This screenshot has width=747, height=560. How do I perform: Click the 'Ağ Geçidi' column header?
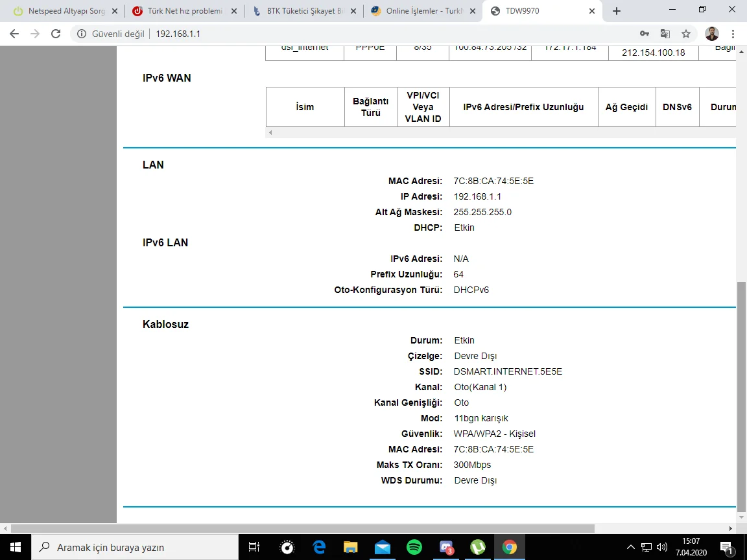coord(626,107)
